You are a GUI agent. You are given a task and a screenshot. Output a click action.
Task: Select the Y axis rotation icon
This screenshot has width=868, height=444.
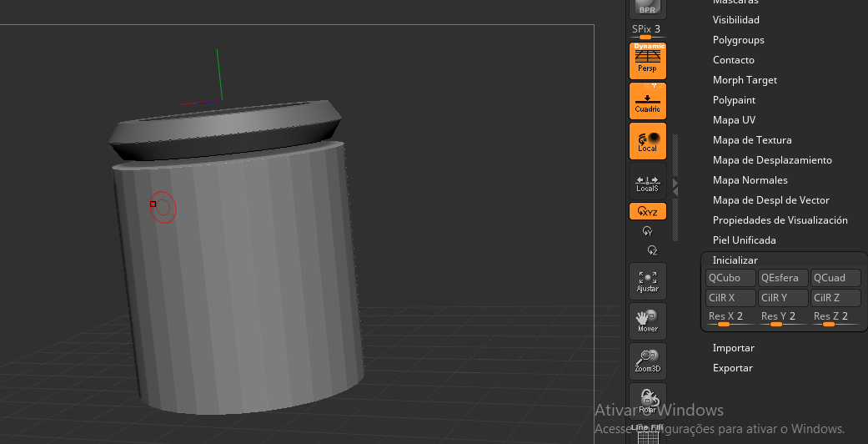(x=647, y=231)
